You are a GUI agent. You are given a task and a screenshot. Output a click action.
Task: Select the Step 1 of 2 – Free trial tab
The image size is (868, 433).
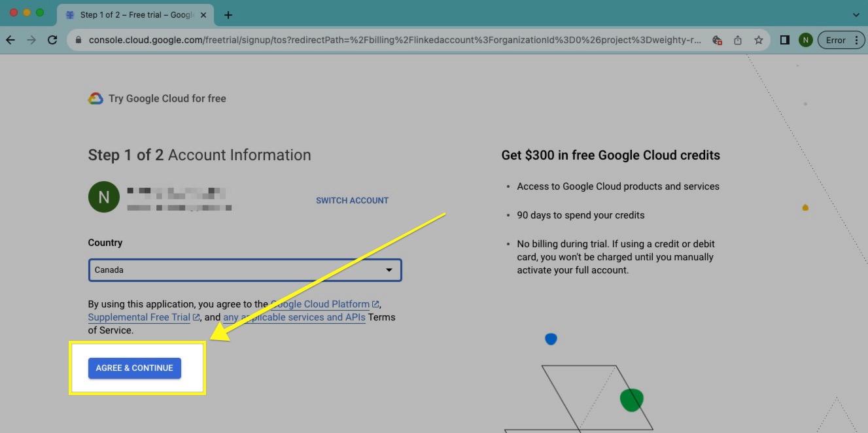pos(135,14)
